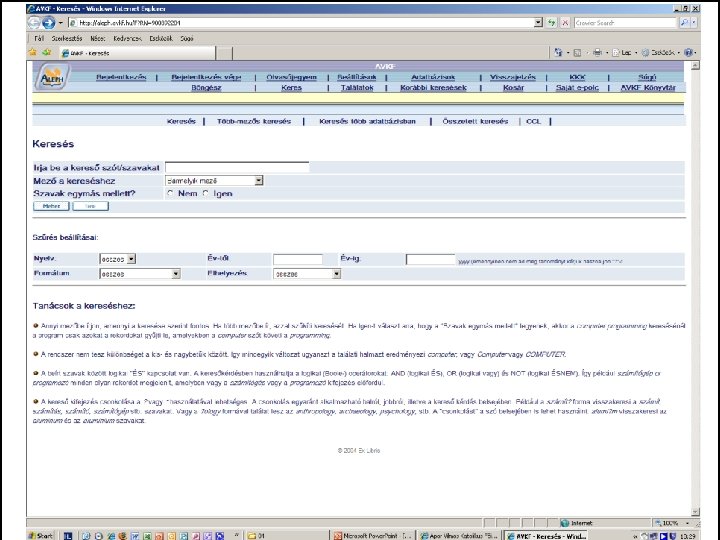Click the clock in system tray
Screen dimensions: 720x540
click(x=687, y=536)
